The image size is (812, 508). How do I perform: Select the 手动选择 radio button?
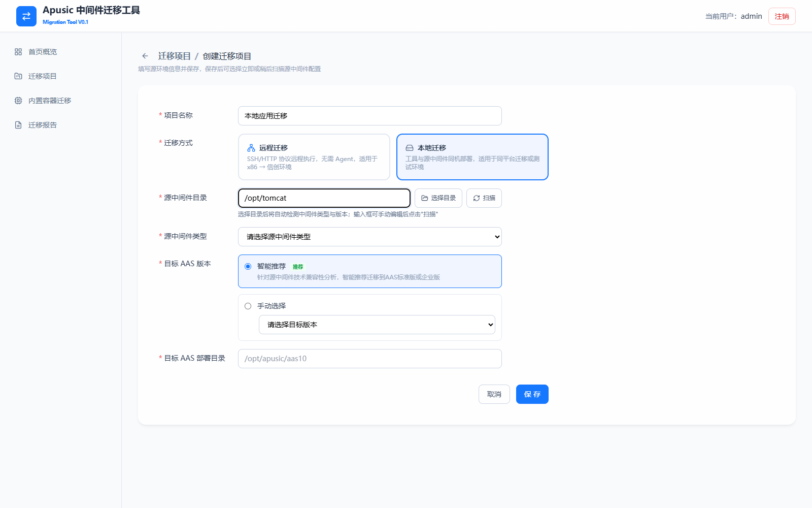pos(248,306)
